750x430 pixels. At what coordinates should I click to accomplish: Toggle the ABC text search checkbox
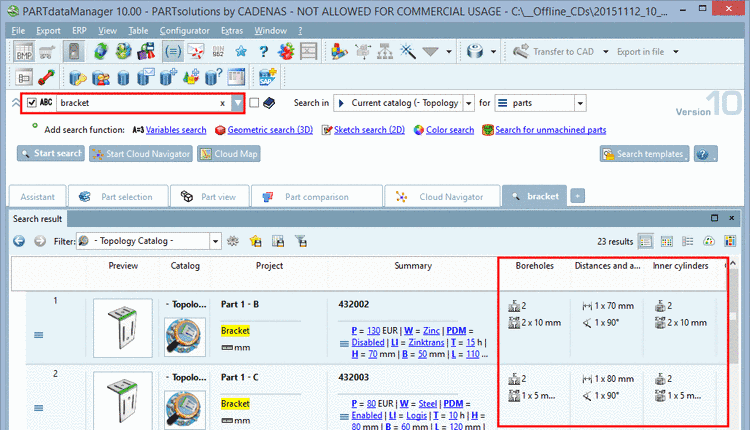click(x=32, y=103)
